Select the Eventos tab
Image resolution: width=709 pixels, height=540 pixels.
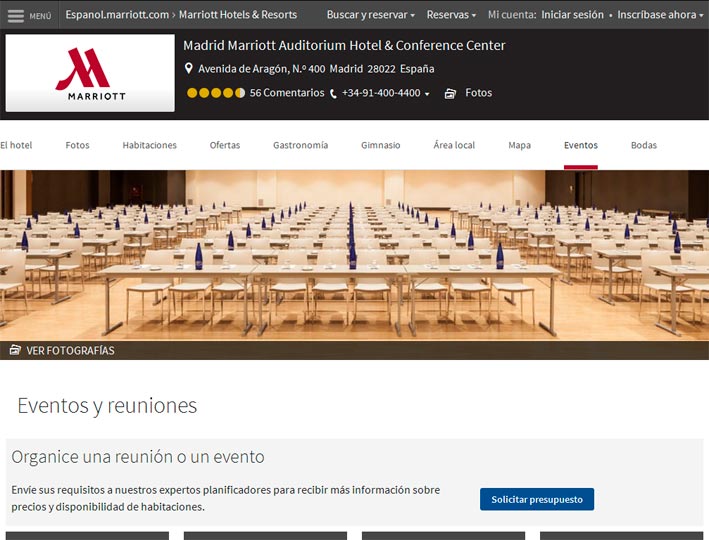coord(581,145)
